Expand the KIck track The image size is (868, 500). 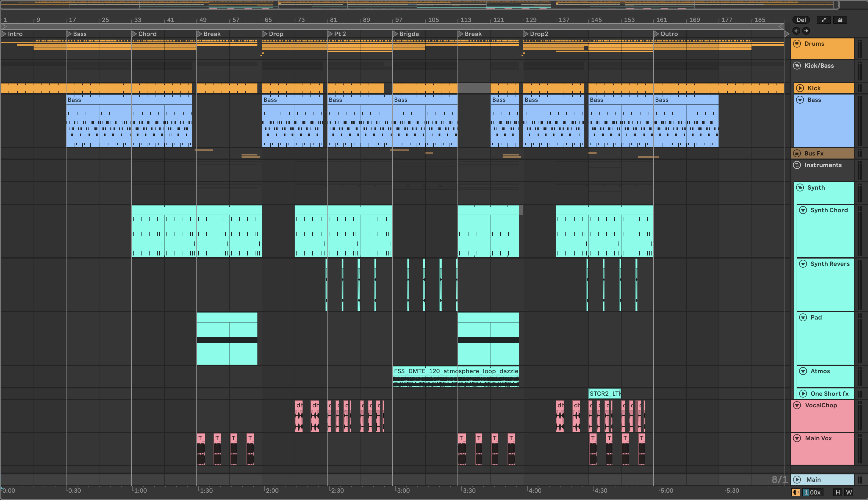coord(800,88)
